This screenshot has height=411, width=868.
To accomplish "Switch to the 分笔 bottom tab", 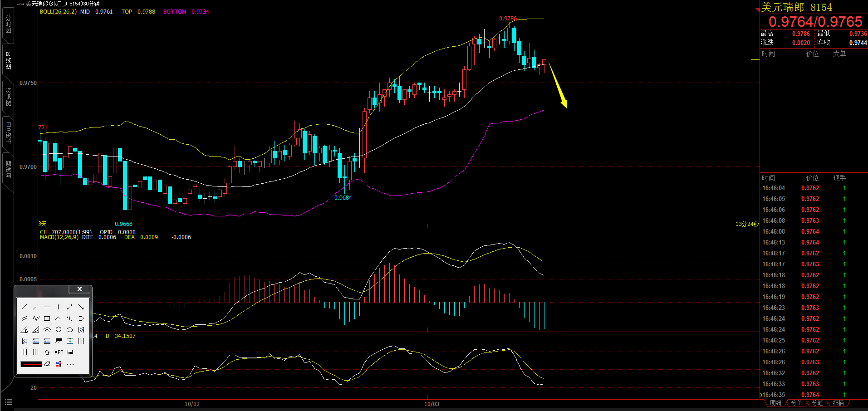I will (817, 403).
